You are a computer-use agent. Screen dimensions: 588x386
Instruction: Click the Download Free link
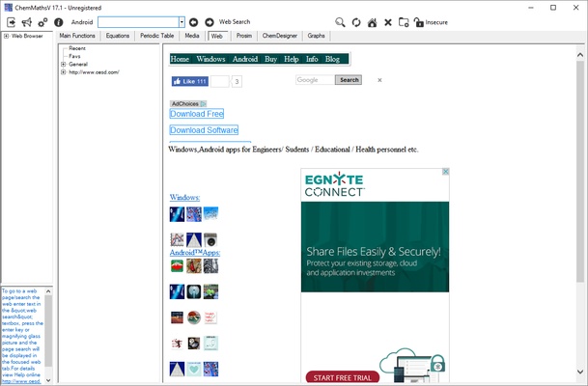tap(197, 114)
